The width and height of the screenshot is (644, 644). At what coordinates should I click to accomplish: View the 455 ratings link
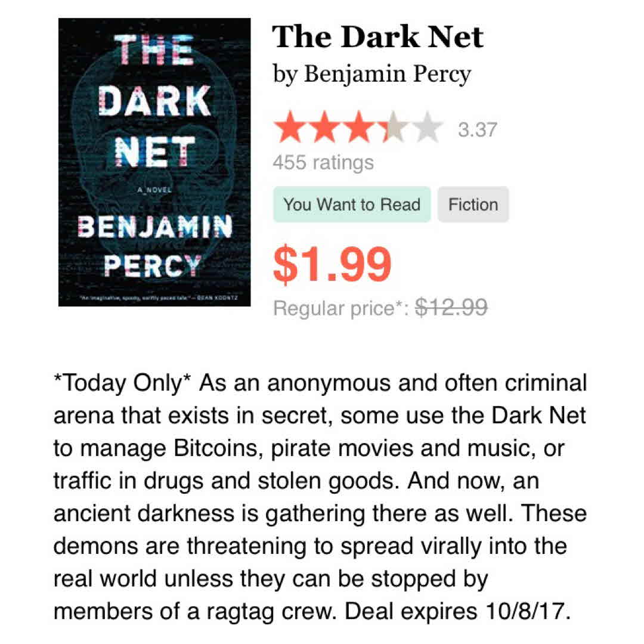[x=323, y=162]
